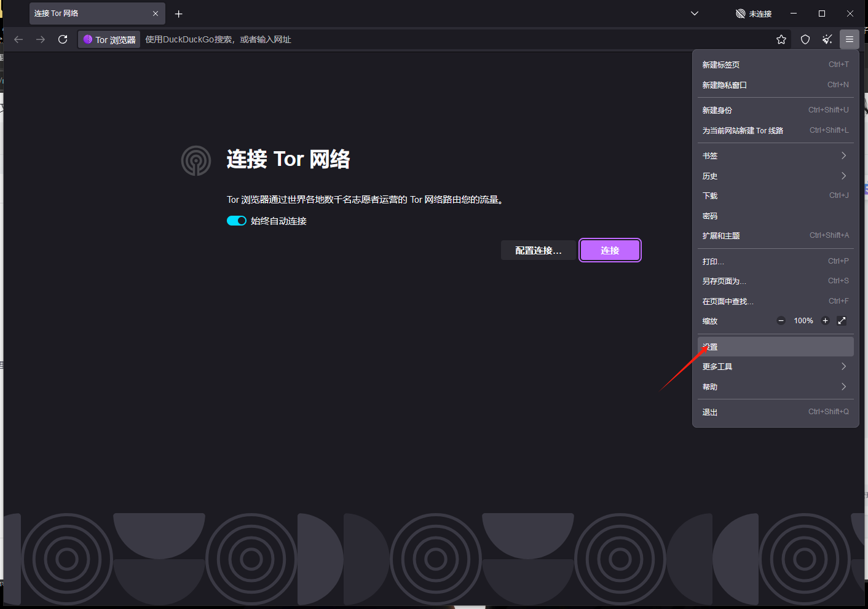Choose 为当前网站新建 Tor 线路
868x609 pixels.
point(776,130)
